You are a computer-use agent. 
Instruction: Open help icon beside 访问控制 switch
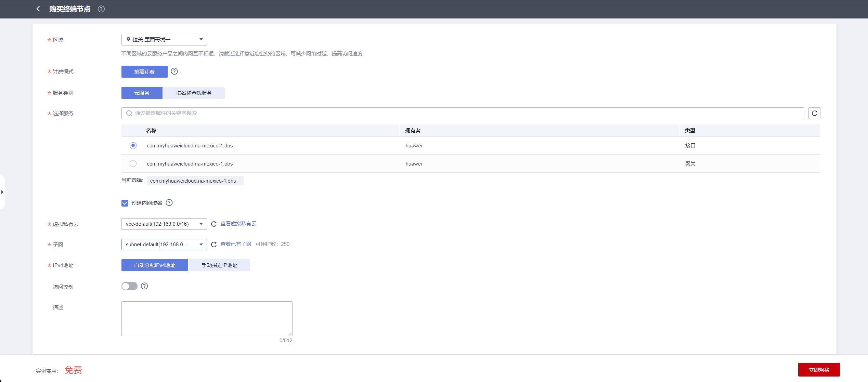[144, 286]
